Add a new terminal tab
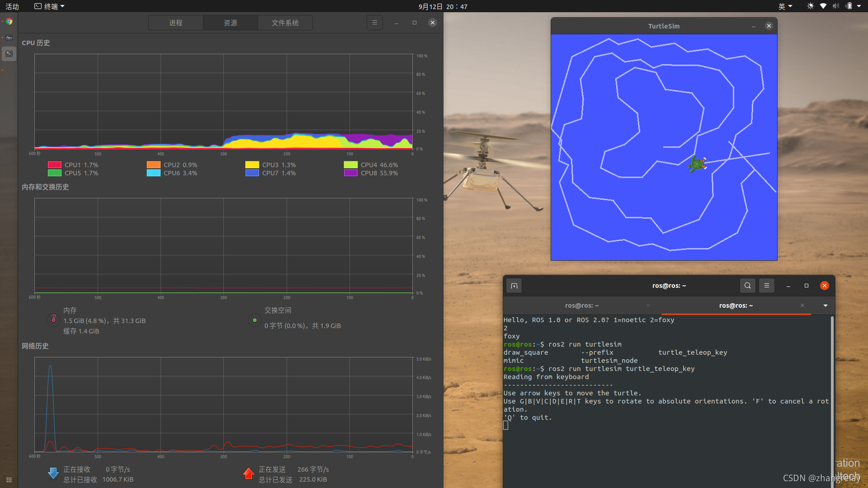The image size is (868, 488). (514, 286)
